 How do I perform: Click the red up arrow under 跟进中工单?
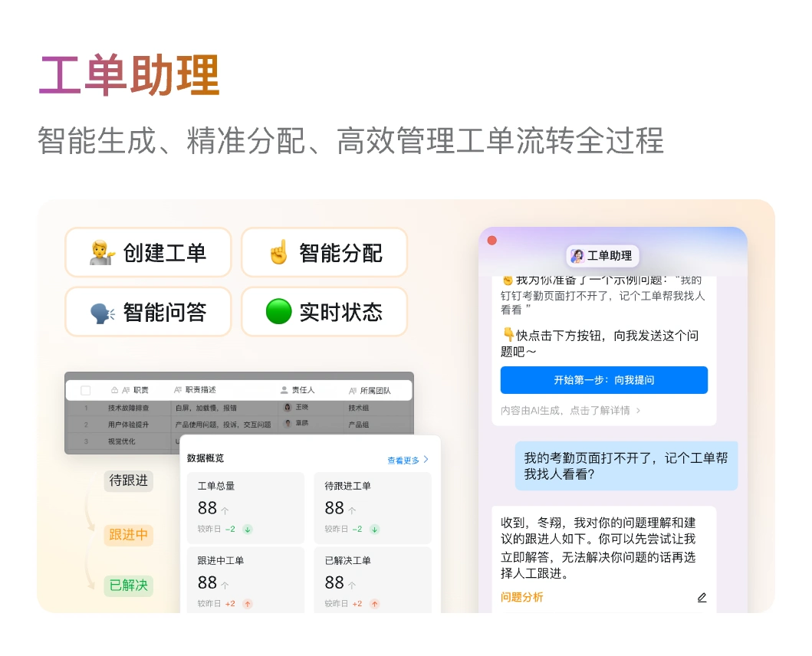[x=248, y=604]
